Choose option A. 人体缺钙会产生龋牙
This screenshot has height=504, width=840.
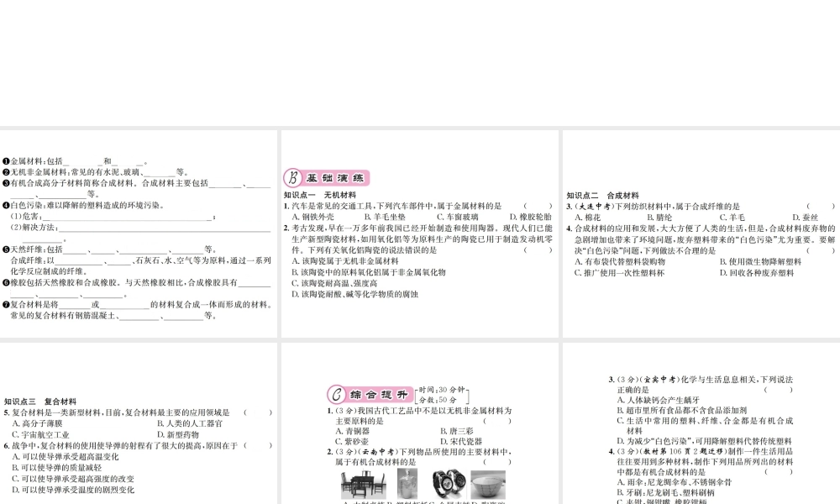(659, 400)
